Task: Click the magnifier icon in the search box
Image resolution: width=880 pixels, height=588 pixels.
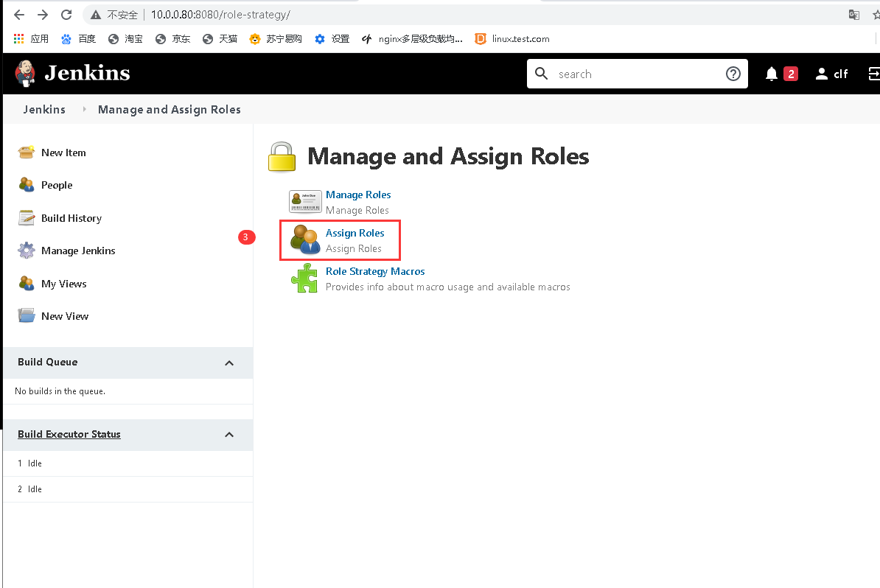Action: (x=541, y=74)
